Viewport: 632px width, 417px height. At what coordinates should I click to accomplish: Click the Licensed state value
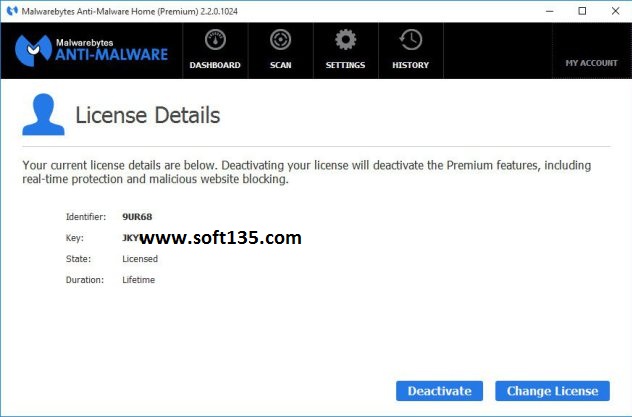(x=140, y=259)
